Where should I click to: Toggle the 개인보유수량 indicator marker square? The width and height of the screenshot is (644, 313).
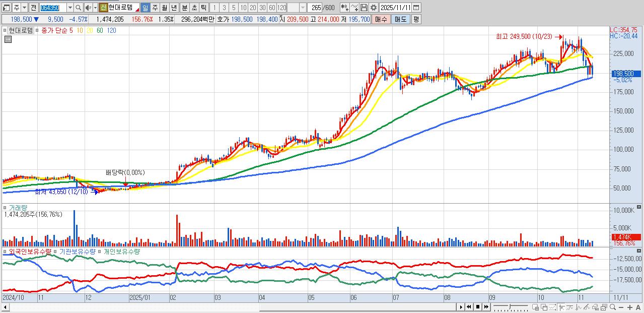(100, 251)
